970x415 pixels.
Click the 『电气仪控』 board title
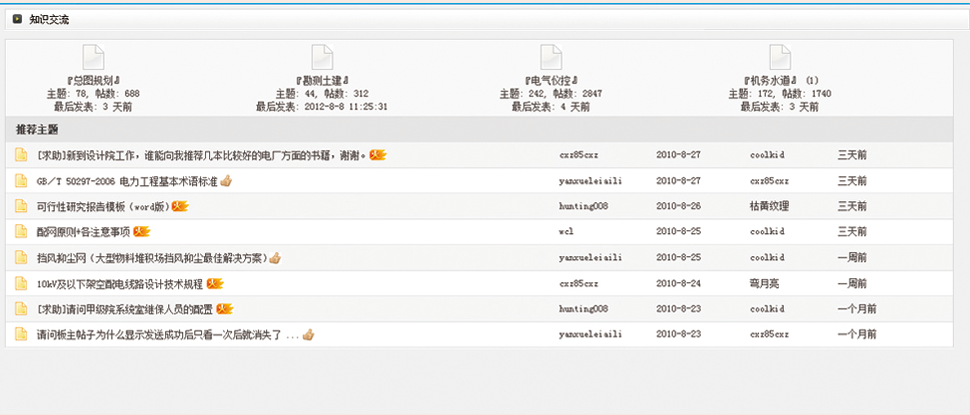click(551, 80)
